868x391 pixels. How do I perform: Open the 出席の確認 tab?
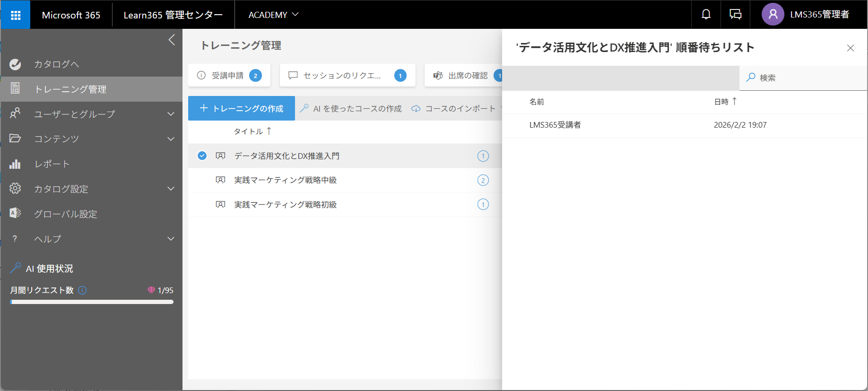pyautogui.click(x=463, y=75)
